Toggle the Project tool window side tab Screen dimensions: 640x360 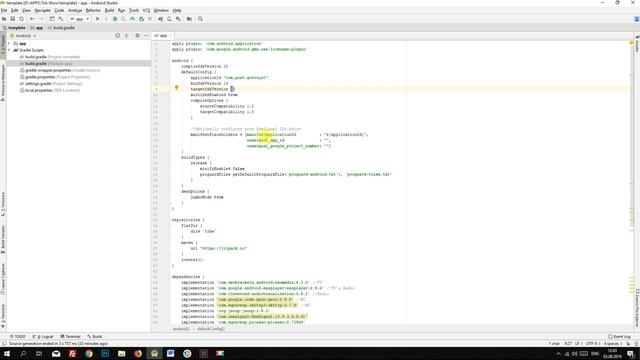pos(3,45)
